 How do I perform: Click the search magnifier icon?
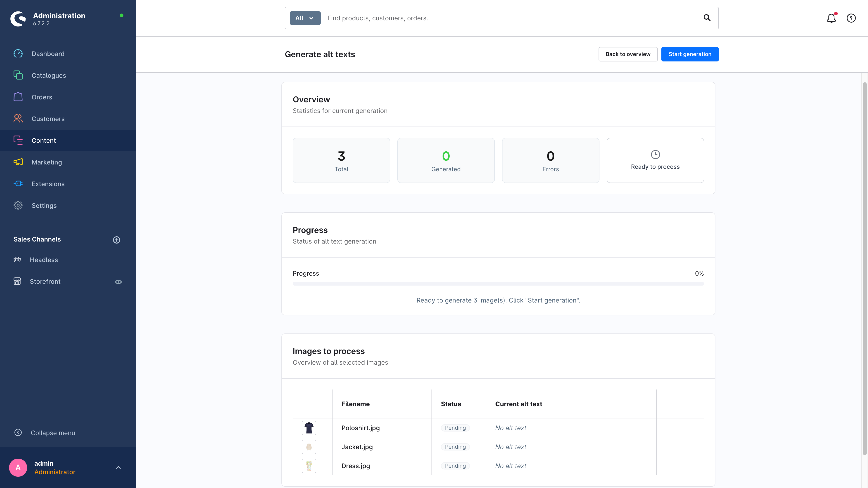(x=707, y=18)
